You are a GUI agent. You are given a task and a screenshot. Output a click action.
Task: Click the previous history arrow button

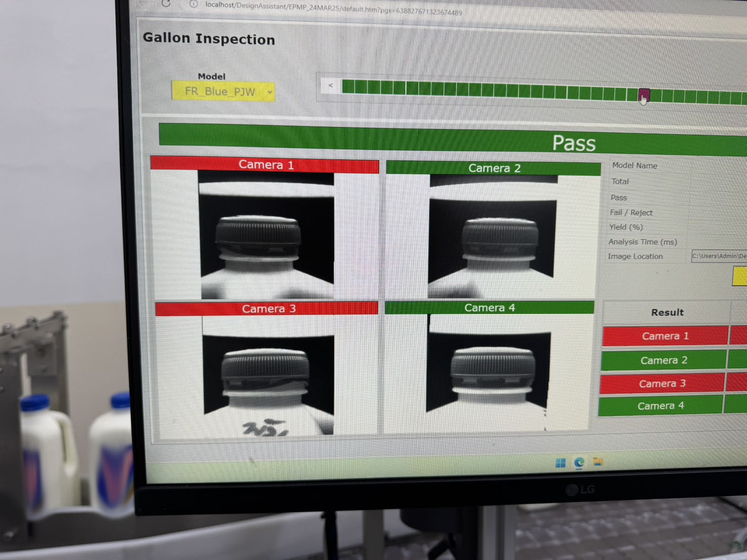[x=330, y=85]
